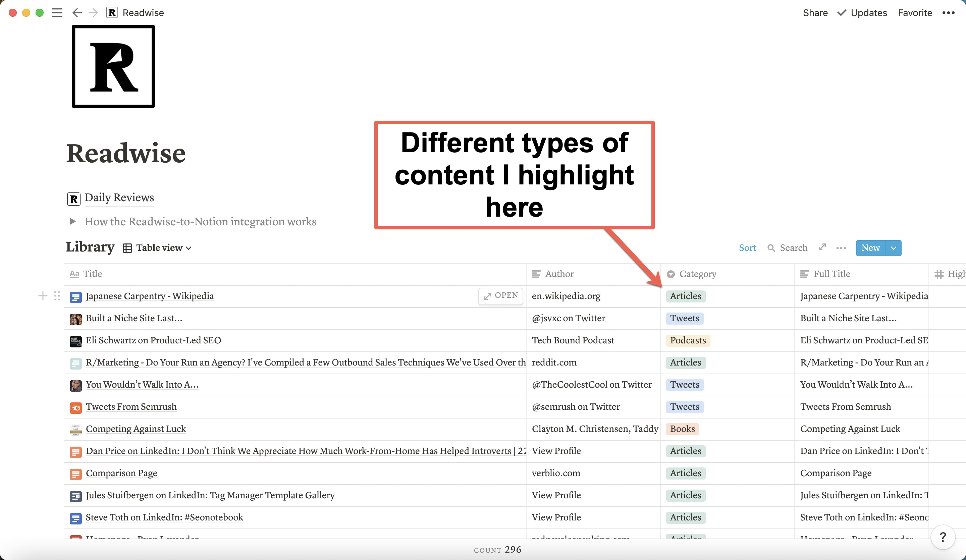Click the Author column header
Viewport: 966px width, 560px height.
(593, 274)
